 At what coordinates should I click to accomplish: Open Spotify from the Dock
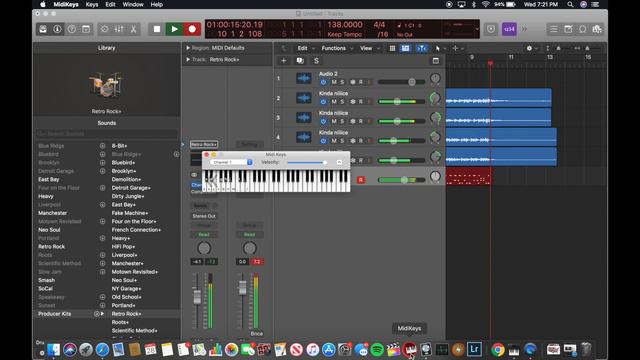pyautogui.click(x=377, y=350)
